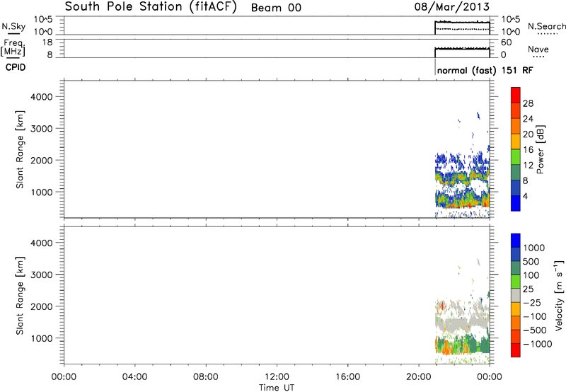Click the 'normal (fast)' CPID text
This screenshot has height=392, width=566.
(x=466, y=70)
